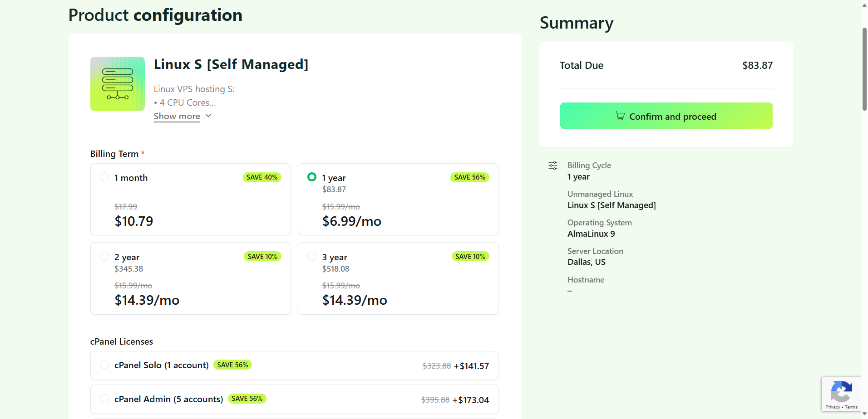Open reCAPTCHA Terms link
Image resolution: width=868 pixels, height=419 pixels.
851,407
